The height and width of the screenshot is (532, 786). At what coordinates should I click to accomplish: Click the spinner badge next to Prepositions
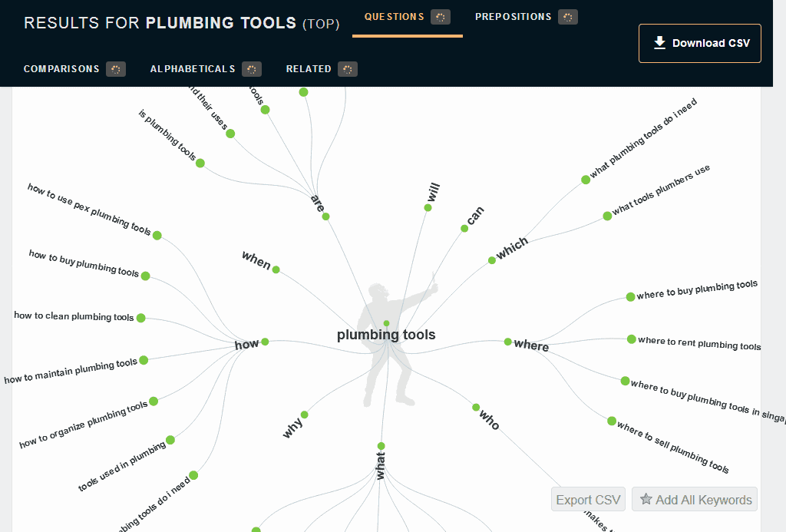[567, 17]
